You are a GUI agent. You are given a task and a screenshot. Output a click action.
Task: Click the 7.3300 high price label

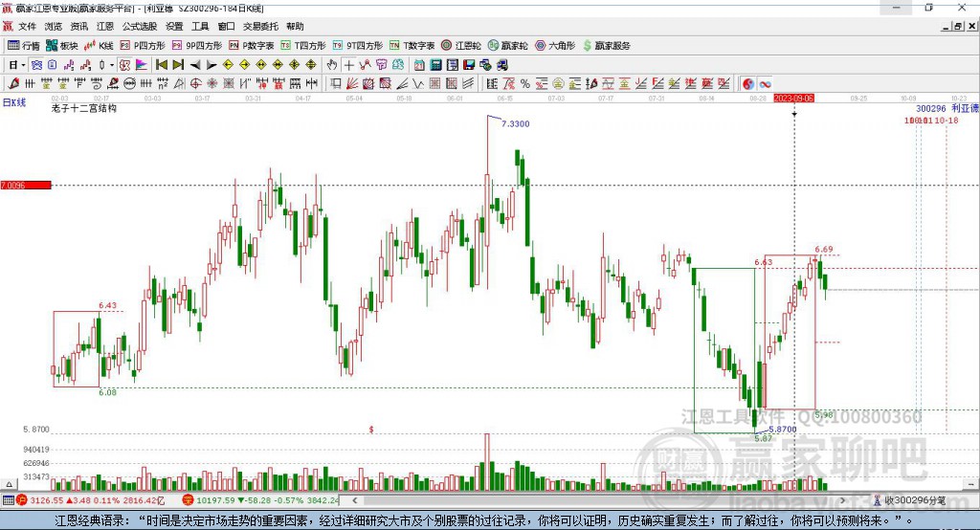click(516, 123)
